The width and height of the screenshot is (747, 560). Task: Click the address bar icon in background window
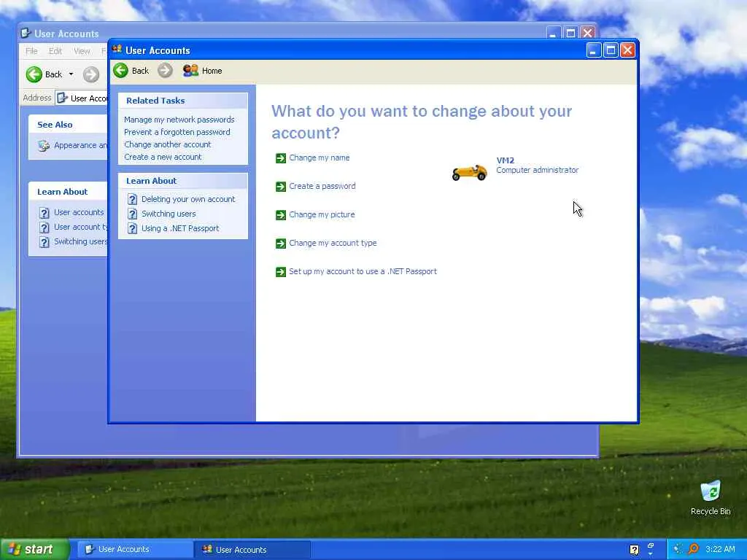(62, 98)
